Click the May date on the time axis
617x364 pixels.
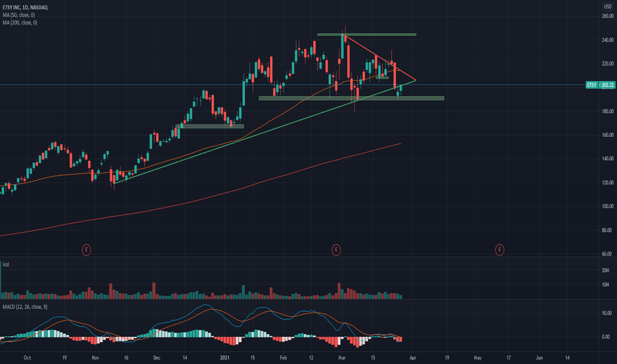tap(478, 357)
